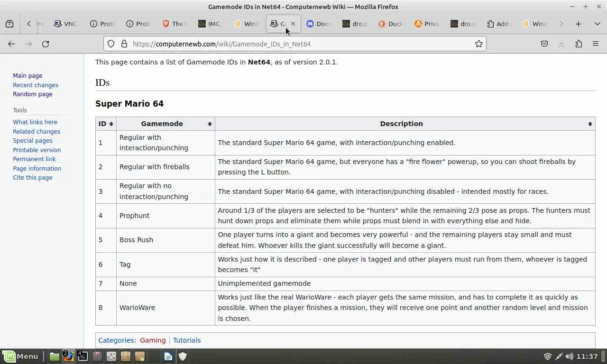Open Recent changes in sidebar
Viewport: 607px width, 364px height.
[x=36, y=85]
